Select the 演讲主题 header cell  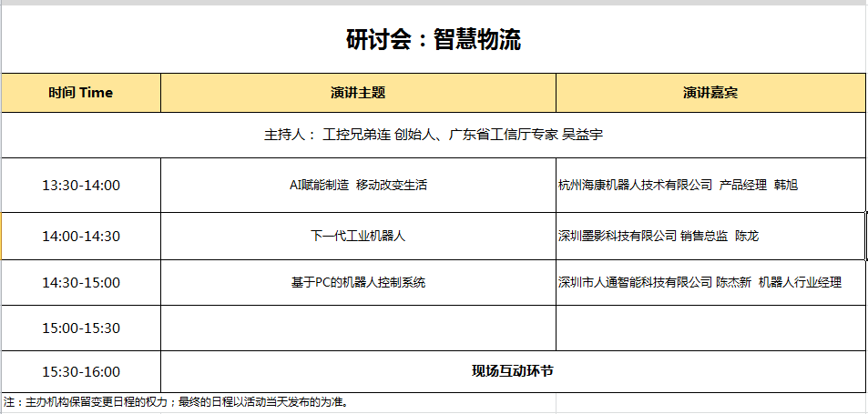(358, 93)
